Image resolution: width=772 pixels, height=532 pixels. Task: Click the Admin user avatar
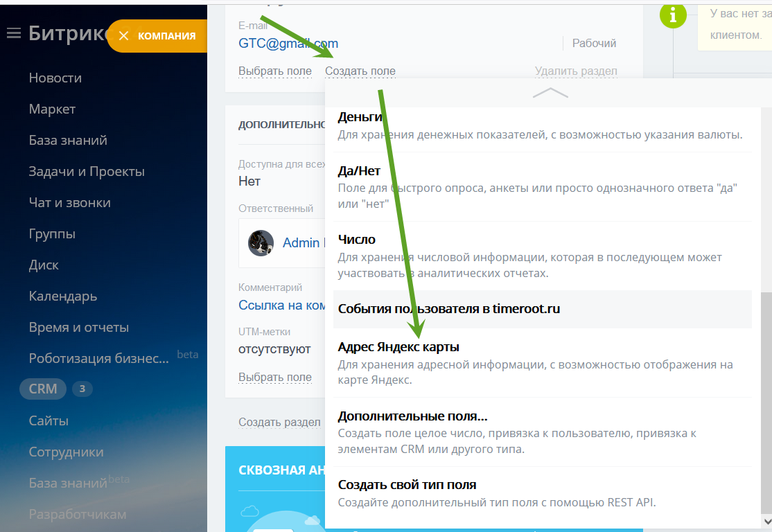click(x=261, y=242)
